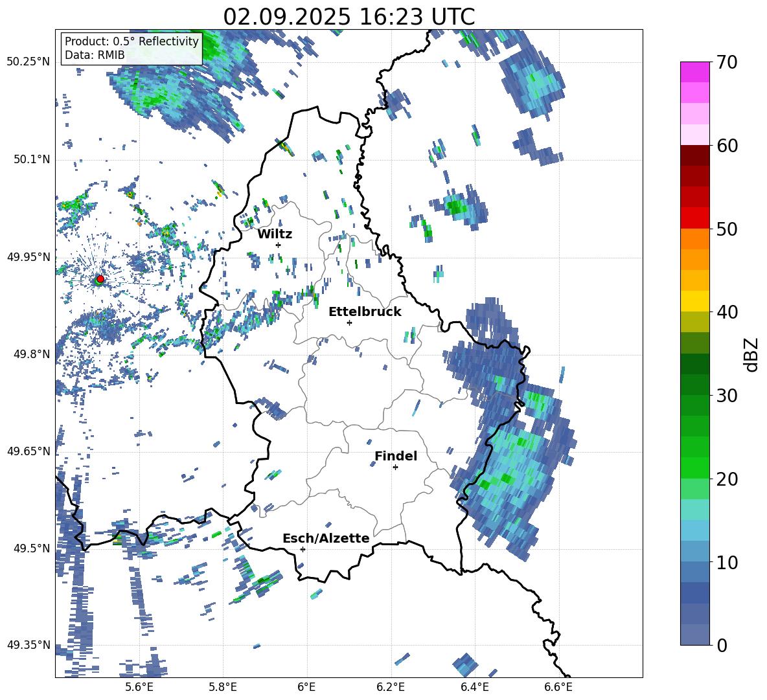The width and height of the screenshot is (767, 700).
Task: Click the 5.6°E longitude label
Action: point(139,687)
